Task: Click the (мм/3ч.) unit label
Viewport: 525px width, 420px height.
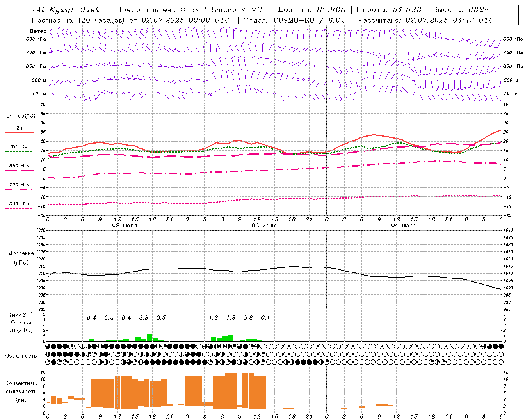Action: coord(21,315)
